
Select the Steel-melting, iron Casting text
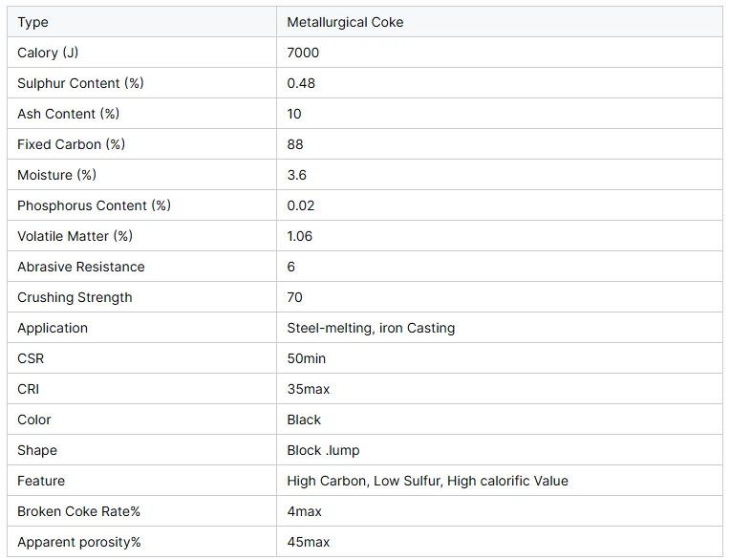(x=371, y=328)
